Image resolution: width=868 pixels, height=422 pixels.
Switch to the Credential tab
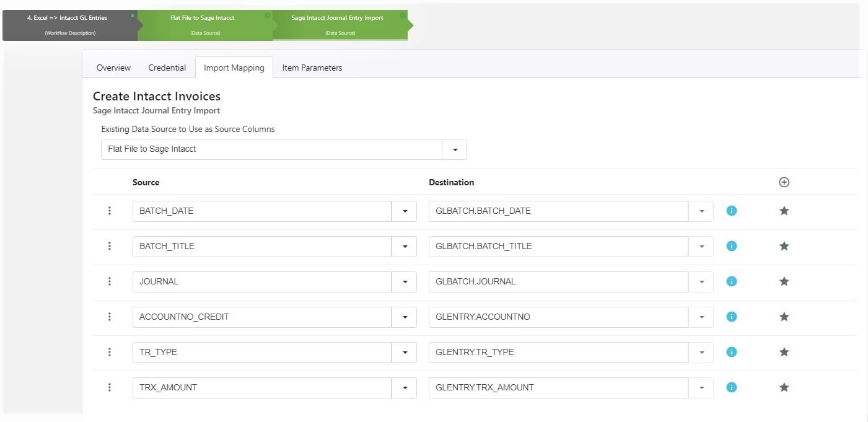point(167,68)
